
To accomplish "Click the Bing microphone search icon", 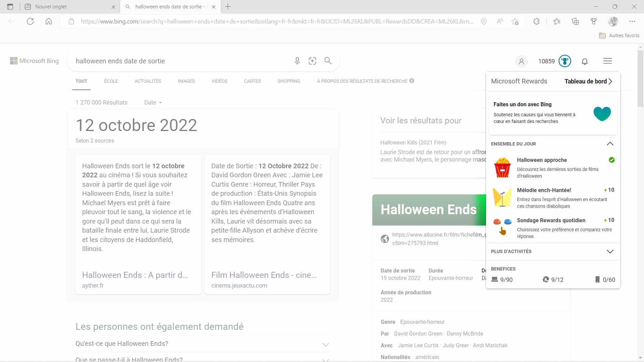I will coord(297,61).
